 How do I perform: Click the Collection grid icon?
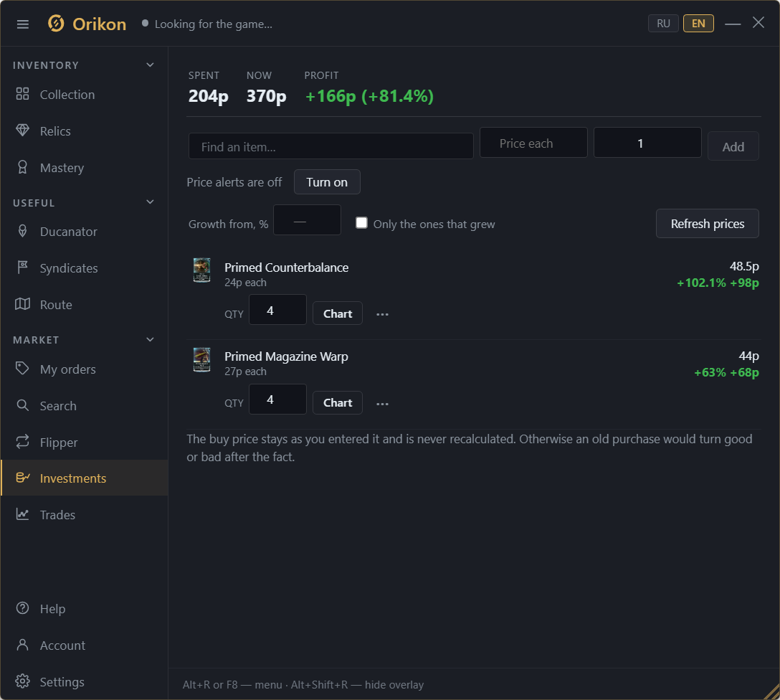(x=22, y=94)
